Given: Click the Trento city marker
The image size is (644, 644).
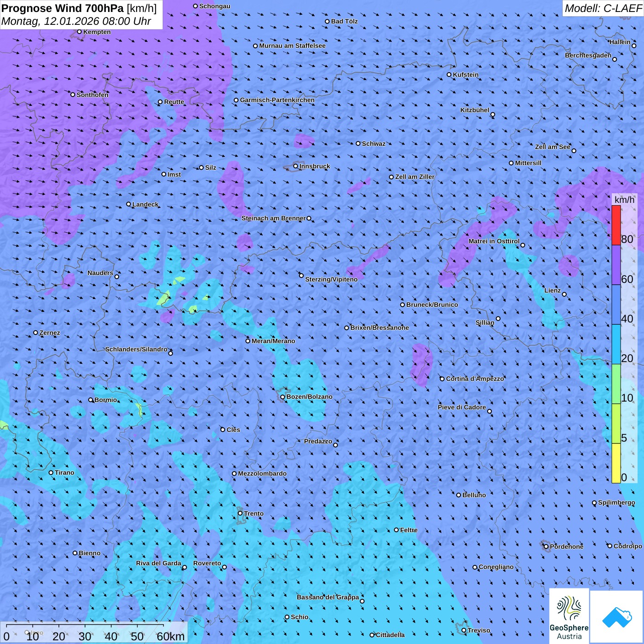Looking at the screenshot, I should pyautogui.click(x=240, y=513).
